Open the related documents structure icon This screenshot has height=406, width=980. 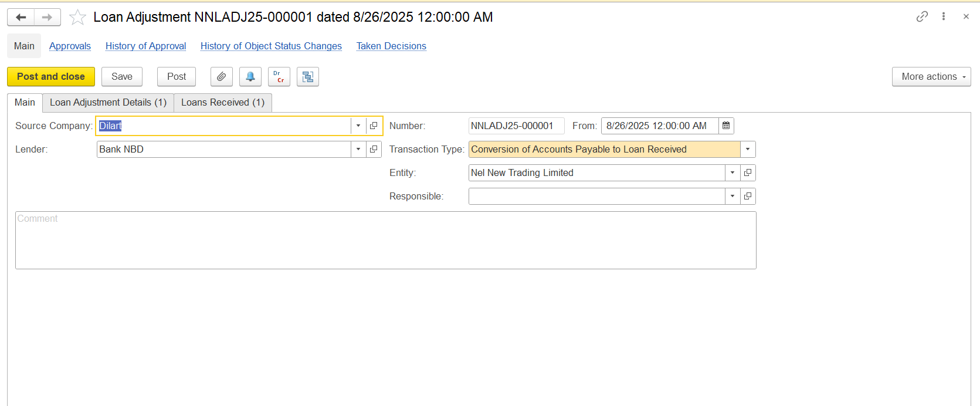coord(307,77)
